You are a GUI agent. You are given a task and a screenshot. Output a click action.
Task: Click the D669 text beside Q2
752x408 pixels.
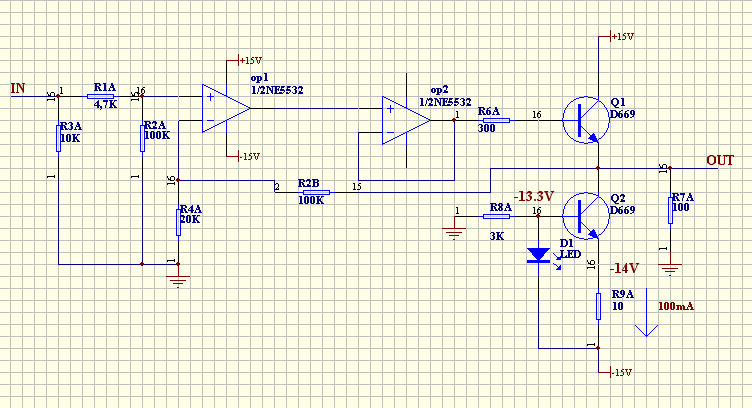click(623, 210)
